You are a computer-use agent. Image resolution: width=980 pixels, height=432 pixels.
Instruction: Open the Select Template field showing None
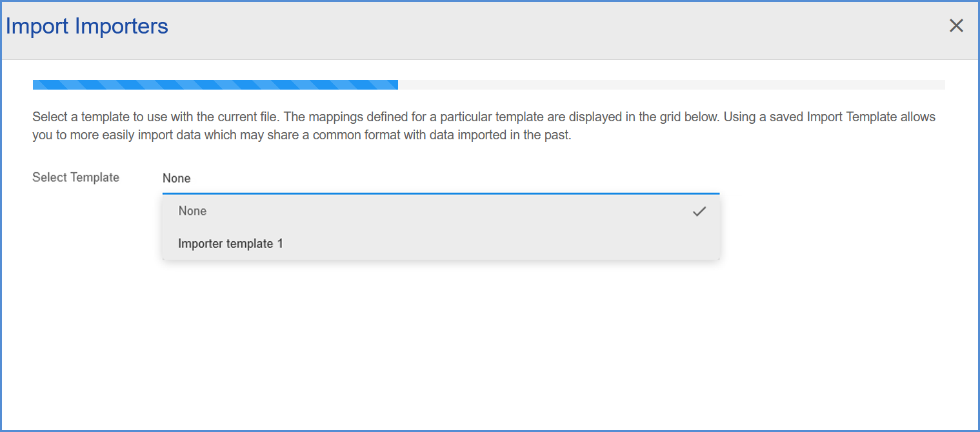(x=441, y=178)
